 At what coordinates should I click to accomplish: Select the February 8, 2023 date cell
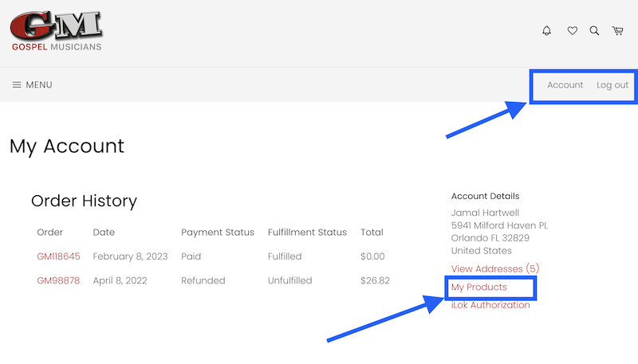(130, 256)
